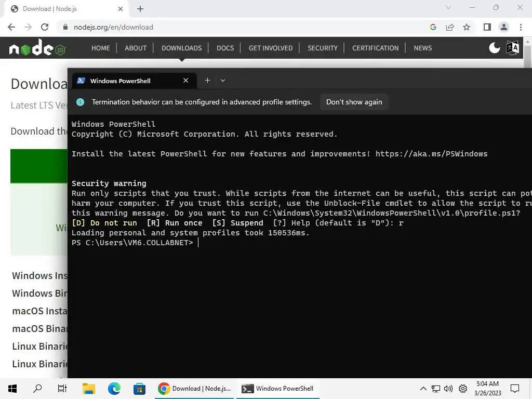Click Don't show again button
This screenshot has width=532, height=399.
pyautogui.click(x=354, y=102)
